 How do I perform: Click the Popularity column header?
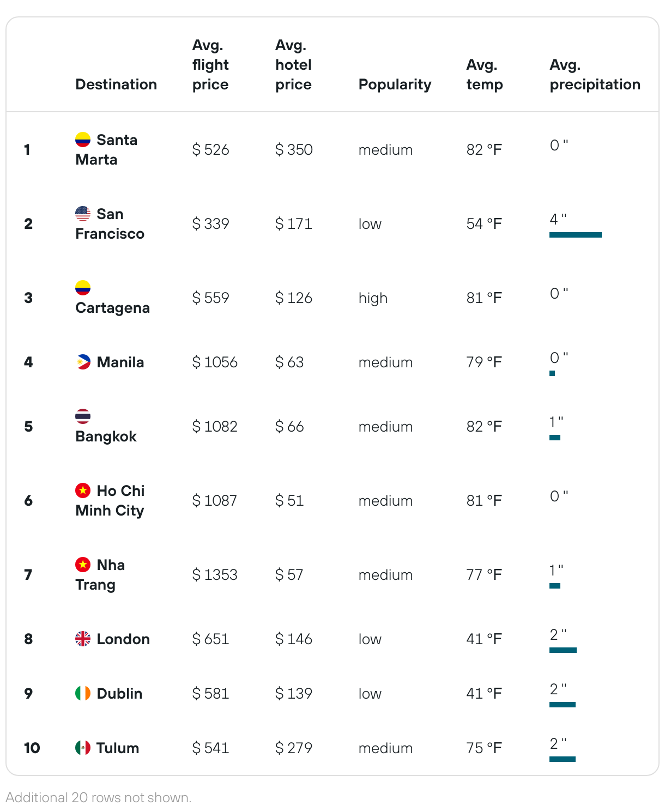pos(395,84)
